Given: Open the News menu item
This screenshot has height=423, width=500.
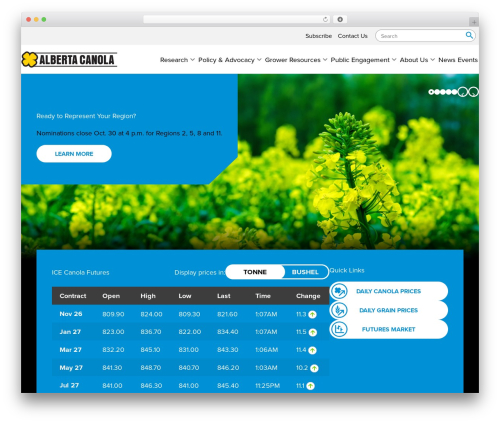Looking at the screenshot, I should pyautogui.click(x=447, y=60).
